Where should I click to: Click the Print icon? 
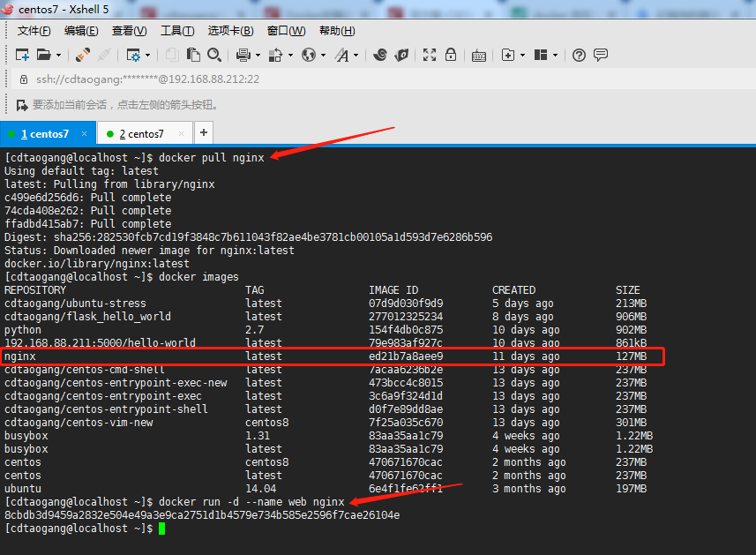click(243, 55)
